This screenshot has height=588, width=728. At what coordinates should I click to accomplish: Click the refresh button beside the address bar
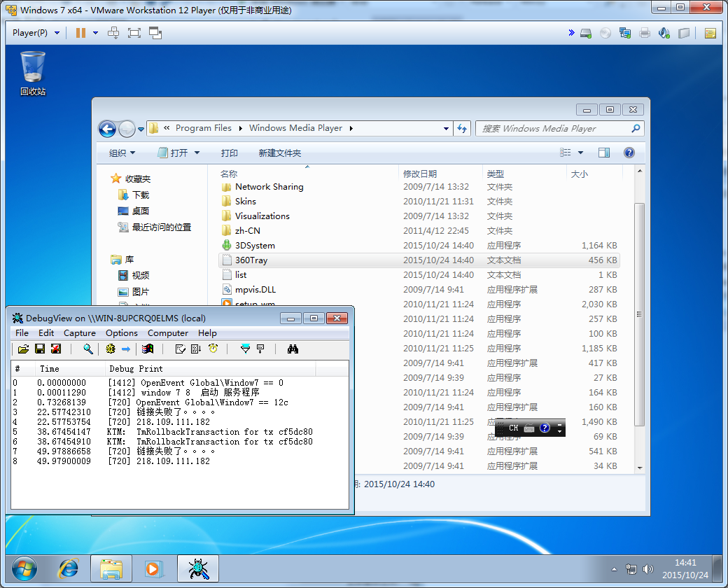point(462,129)
